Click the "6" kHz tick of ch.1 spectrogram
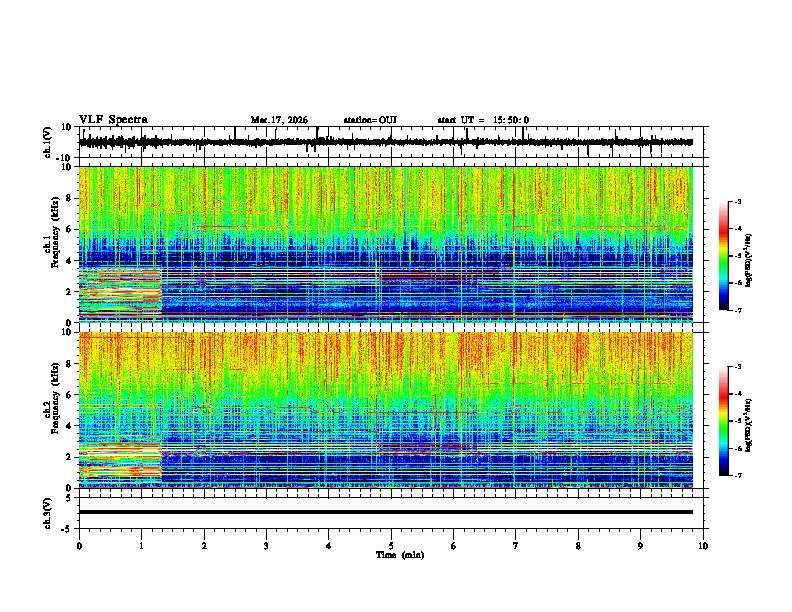 69,229
